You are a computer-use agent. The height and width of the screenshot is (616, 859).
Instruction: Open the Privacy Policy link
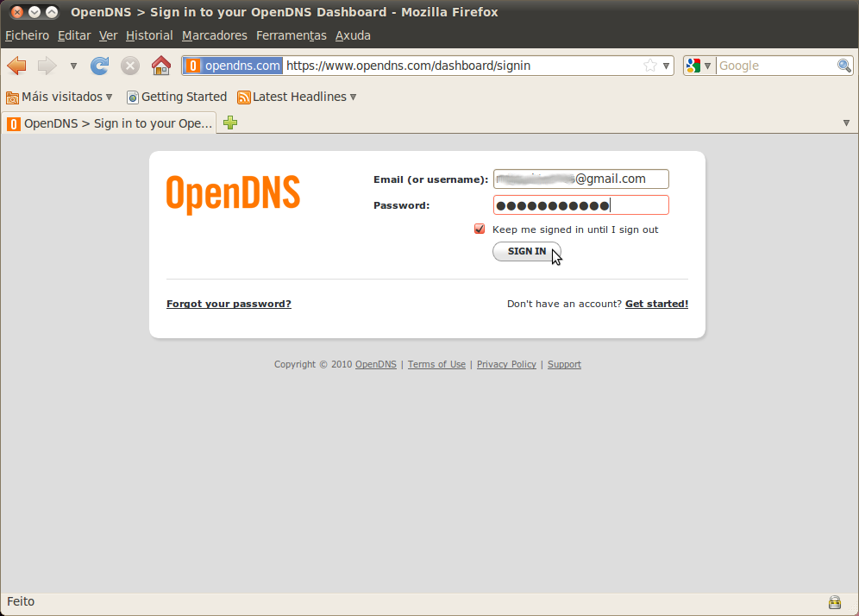pos(506,364)
